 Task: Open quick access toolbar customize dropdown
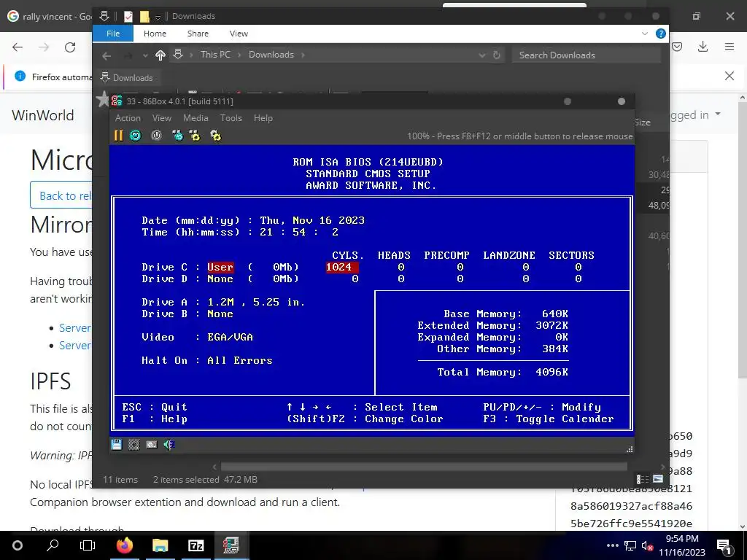158,17
